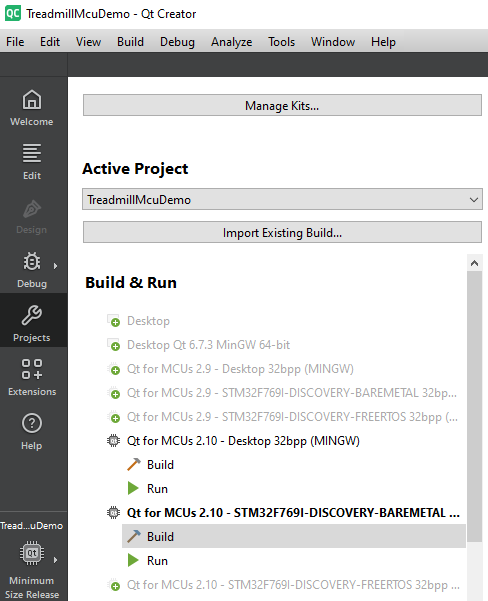Enable Qt for MCUs 2.9 STM32F769I-DISCOVERY-FREERTOS kit
This screenshot has height=601, width=488.
coord(292,417)
